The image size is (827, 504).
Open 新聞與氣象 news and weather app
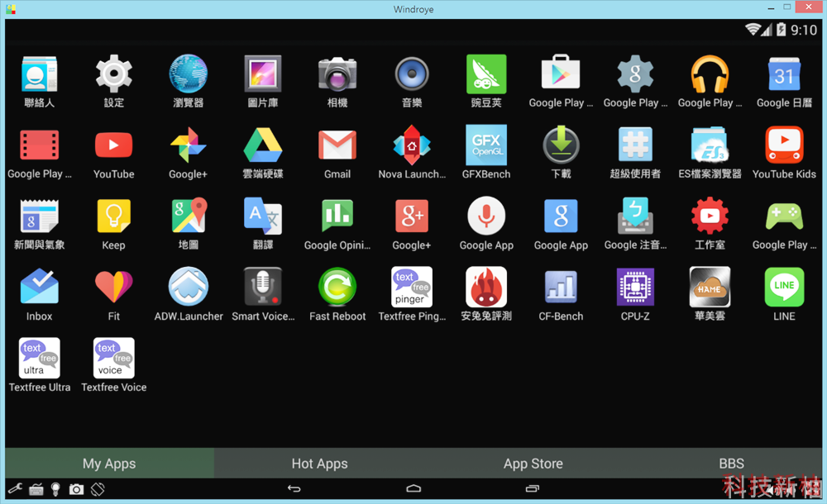pos(39,216)
